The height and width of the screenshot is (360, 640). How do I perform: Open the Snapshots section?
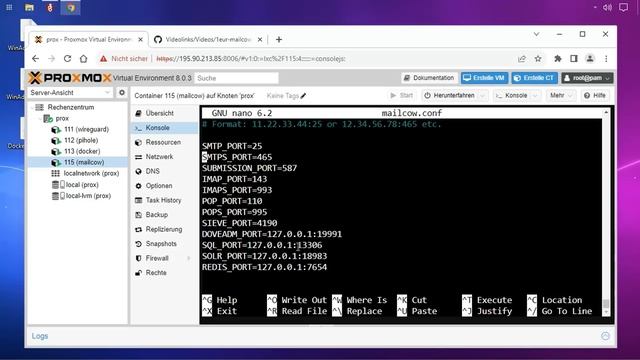pos(161,244)
